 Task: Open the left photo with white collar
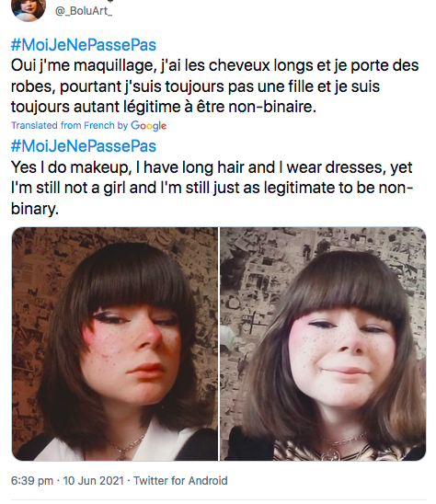[x=115, y=344]
